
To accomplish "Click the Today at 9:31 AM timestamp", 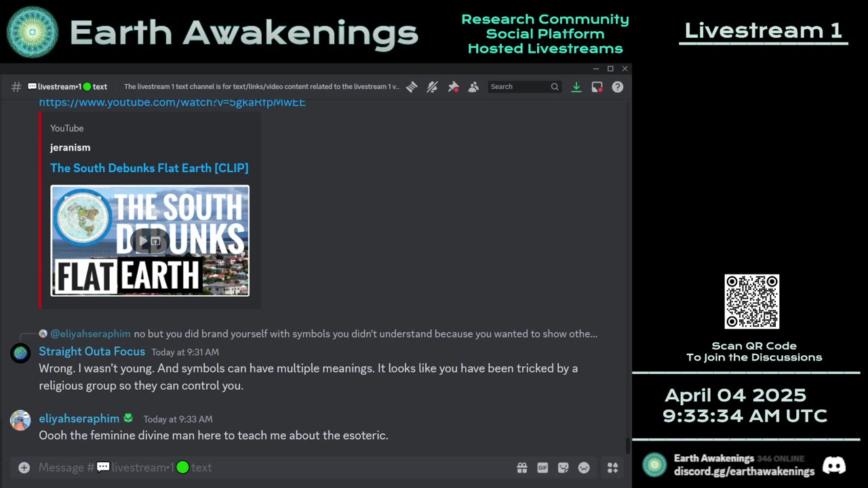I will coord(185,352).
